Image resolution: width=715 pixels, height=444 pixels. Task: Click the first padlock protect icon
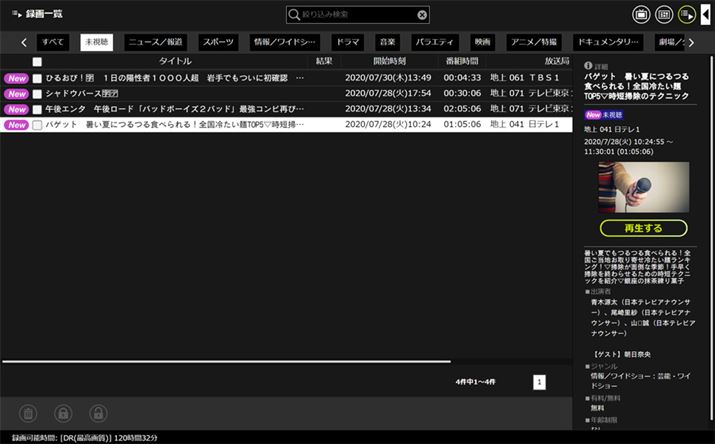point(63,413)
